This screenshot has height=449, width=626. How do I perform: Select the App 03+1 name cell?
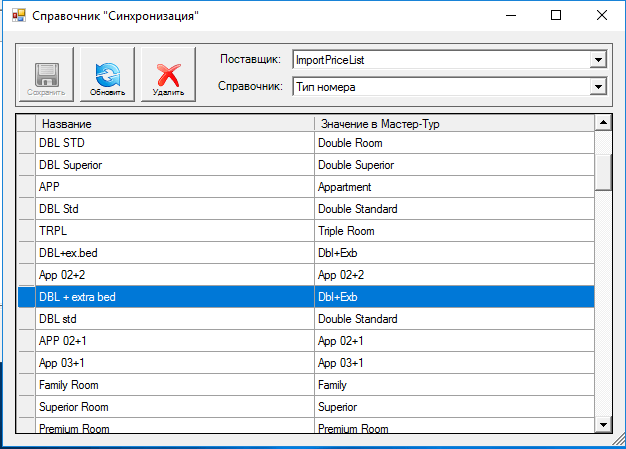point(175,363)
